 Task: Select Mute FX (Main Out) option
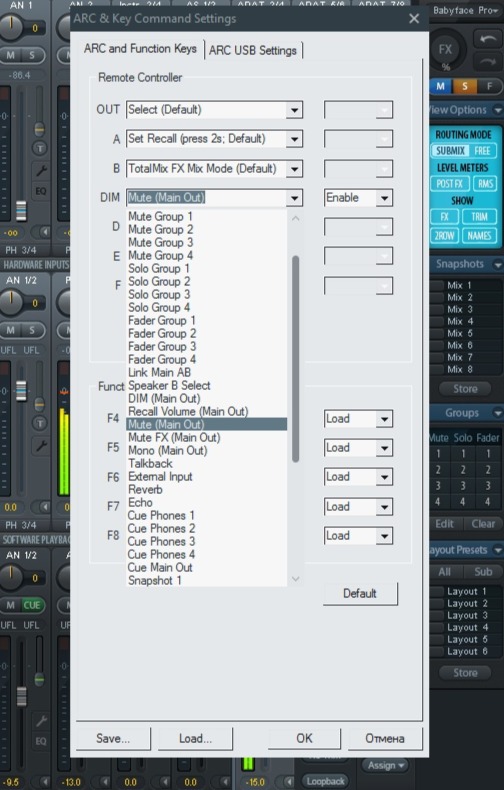(x=207, y=438)
